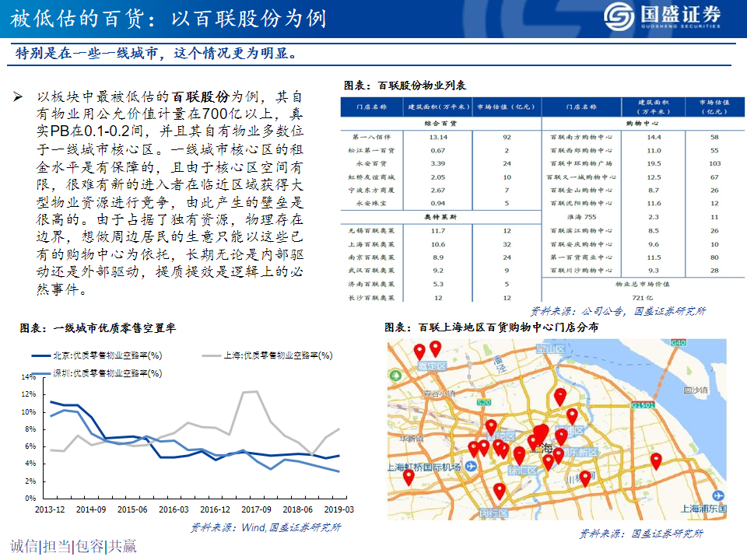Screen dimensions: 747x560
Task: Click the 武汉百联奥莱 cell
Action: (x=372, y=271)
